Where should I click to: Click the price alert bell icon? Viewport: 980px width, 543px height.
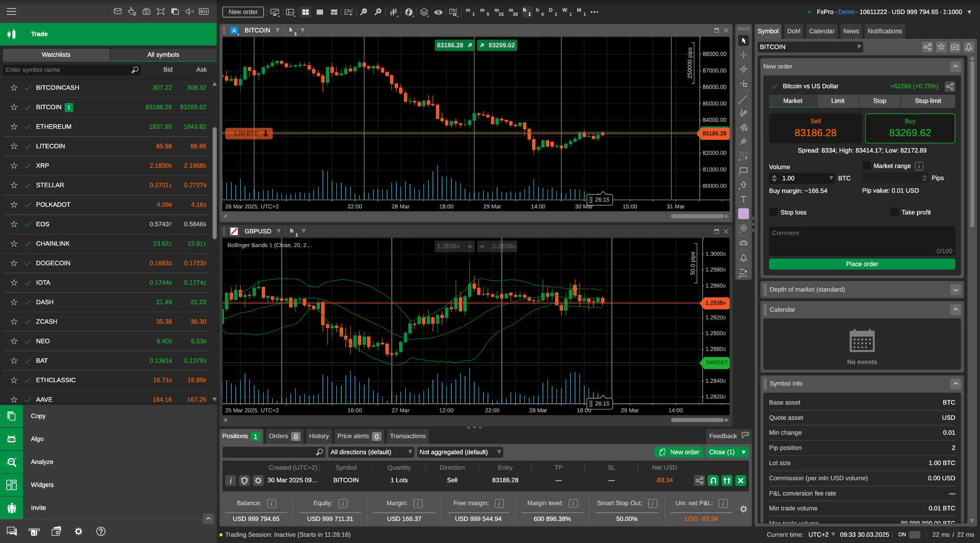(x=744, y=258)
